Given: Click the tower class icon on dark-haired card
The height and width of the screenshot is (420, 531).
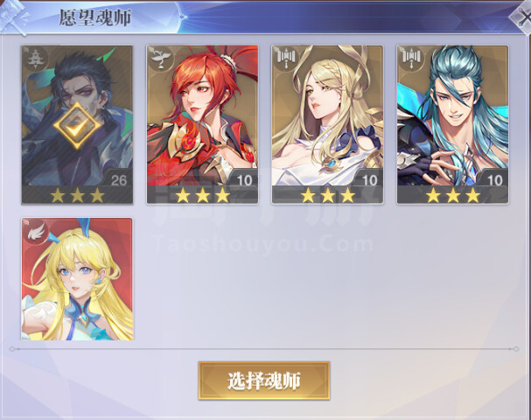Looking at the screenshot, I should coord(34,59).
